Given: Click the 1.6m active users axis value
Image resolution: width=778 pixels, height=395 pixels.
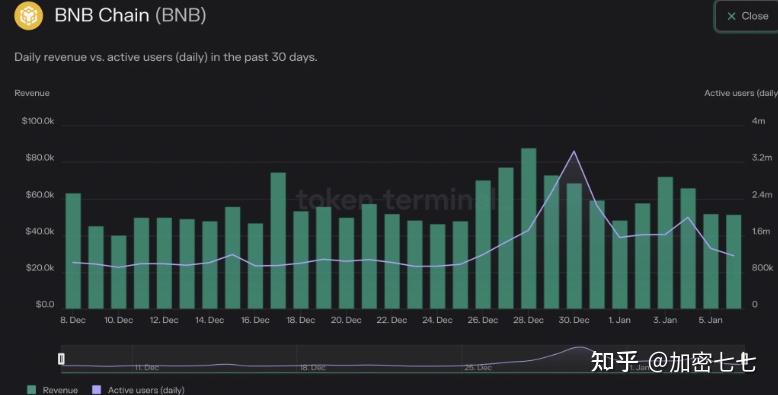Looking at the screenshot, I should (x=762, y=231).
